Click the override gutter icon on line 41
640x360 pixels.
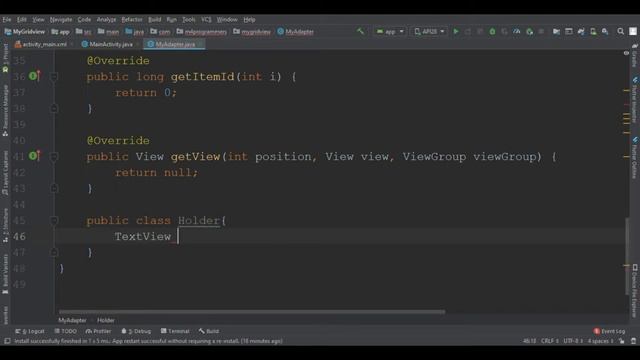(x=34, y=156)
